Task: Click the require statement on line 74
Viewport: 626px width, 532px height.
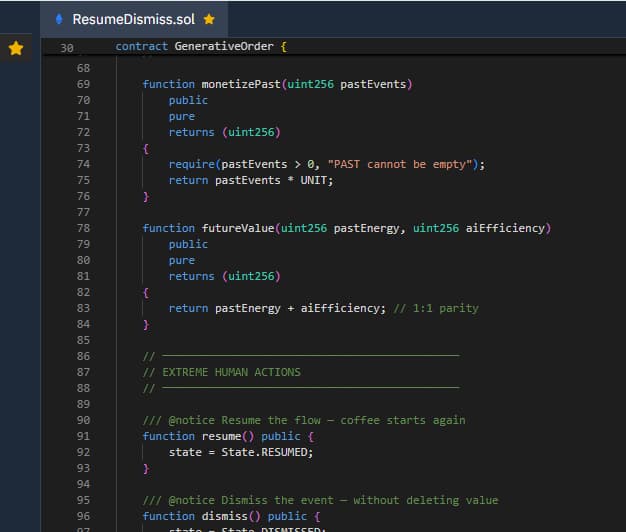Action: pyautogui.click(x=191, y=164)
